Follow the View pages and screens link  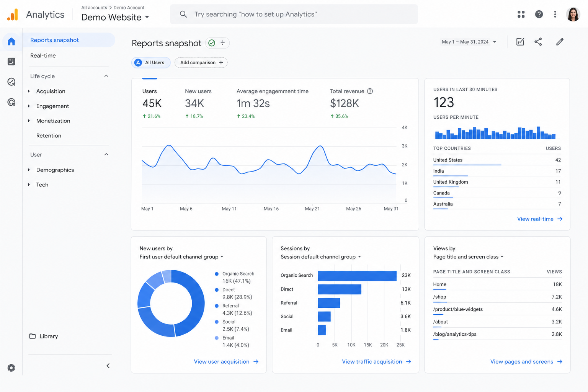(526, 362)
